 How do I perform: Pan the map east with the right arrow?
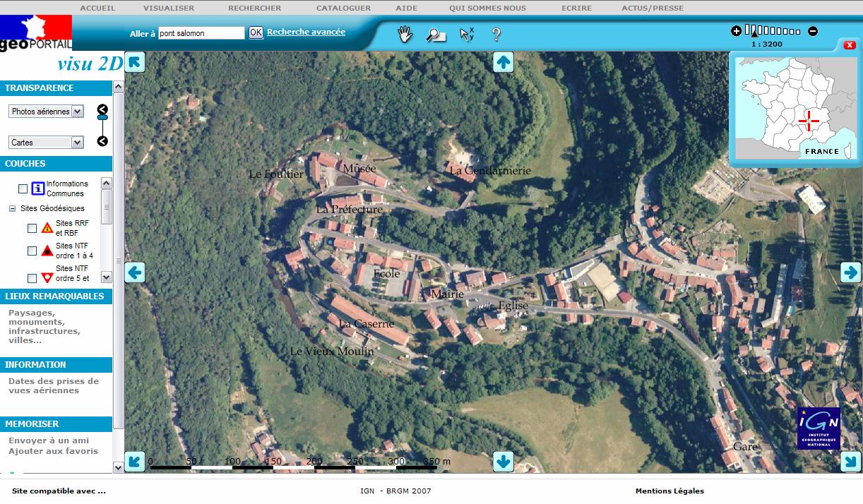tap(850, 272)
